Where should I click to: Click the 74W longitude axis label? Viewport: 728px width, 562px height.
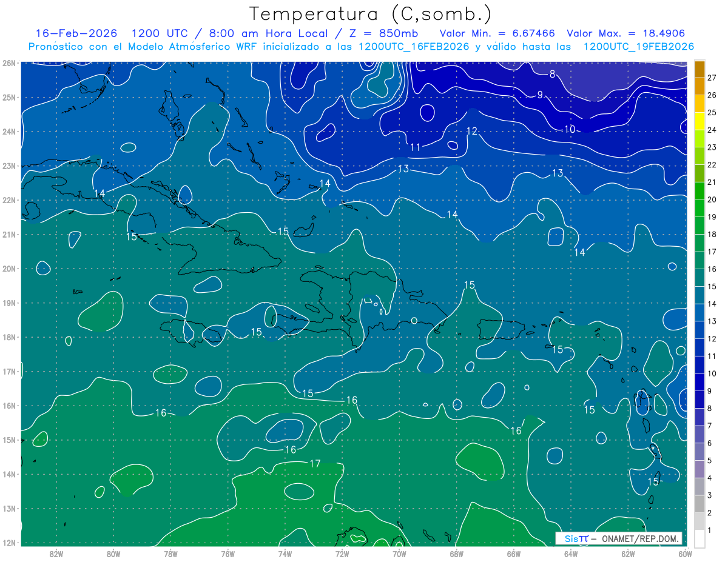click(285, 554)
